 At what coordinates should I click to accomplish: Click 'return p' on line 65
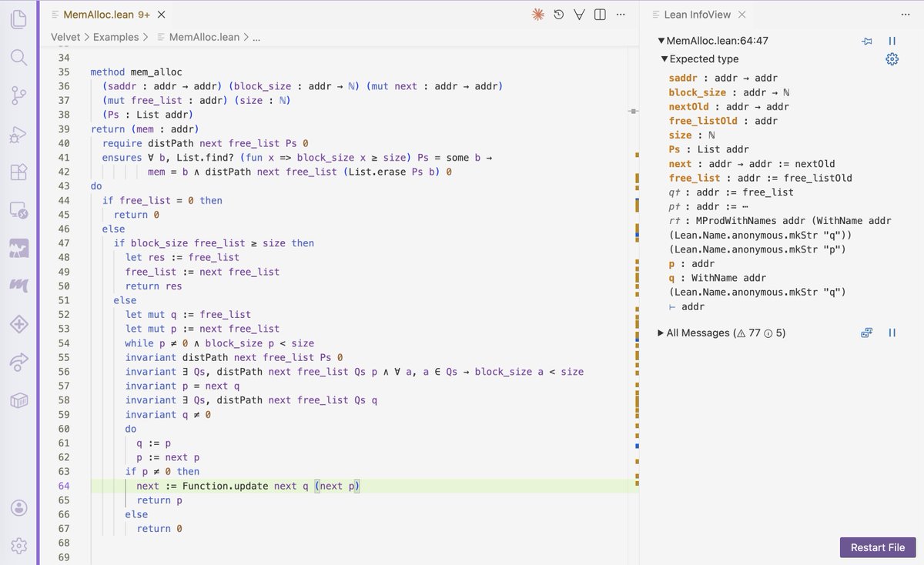(x=159, y=500)
